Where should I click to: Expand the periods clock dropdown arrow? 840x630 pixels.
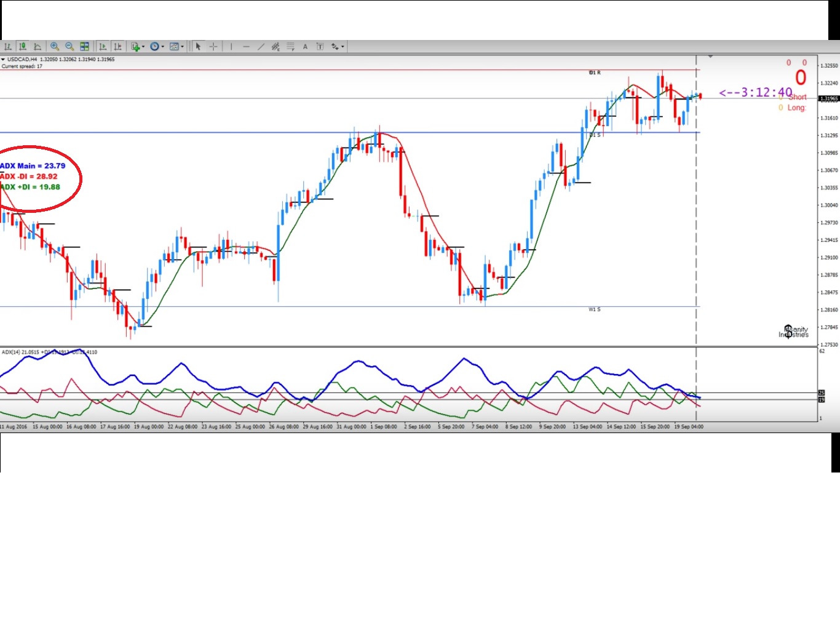[163, 47]
